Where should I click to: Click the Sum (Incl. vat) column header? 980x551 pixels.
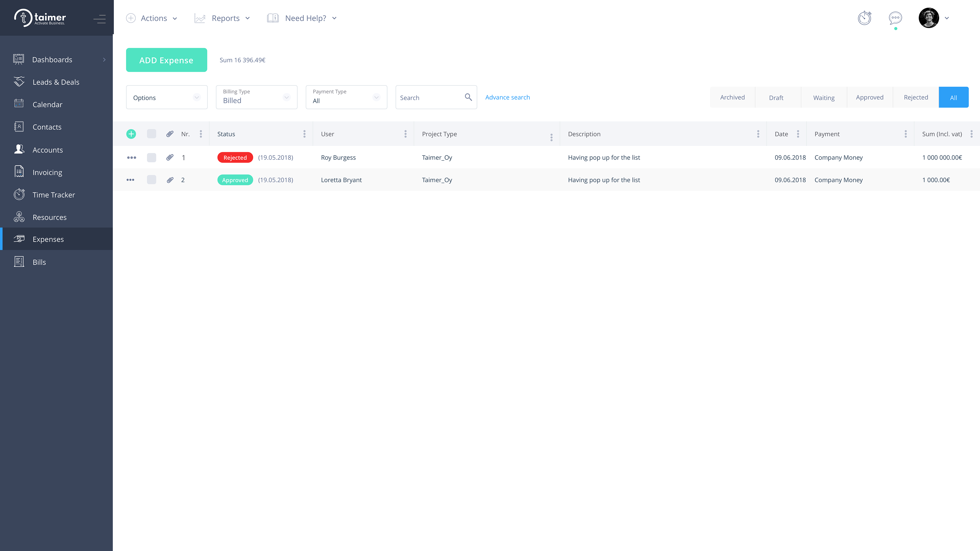tap(942, 134)
